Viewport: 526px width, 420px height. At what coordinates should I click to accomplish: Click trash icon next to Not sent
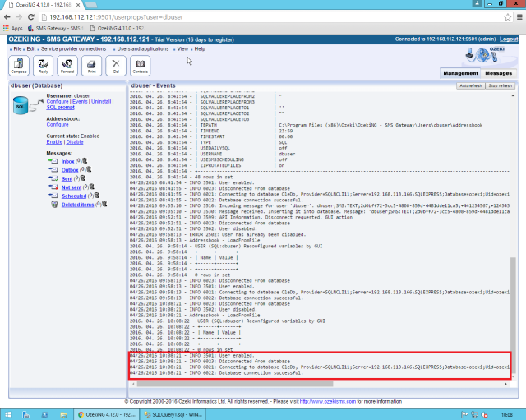coord(91,187)
